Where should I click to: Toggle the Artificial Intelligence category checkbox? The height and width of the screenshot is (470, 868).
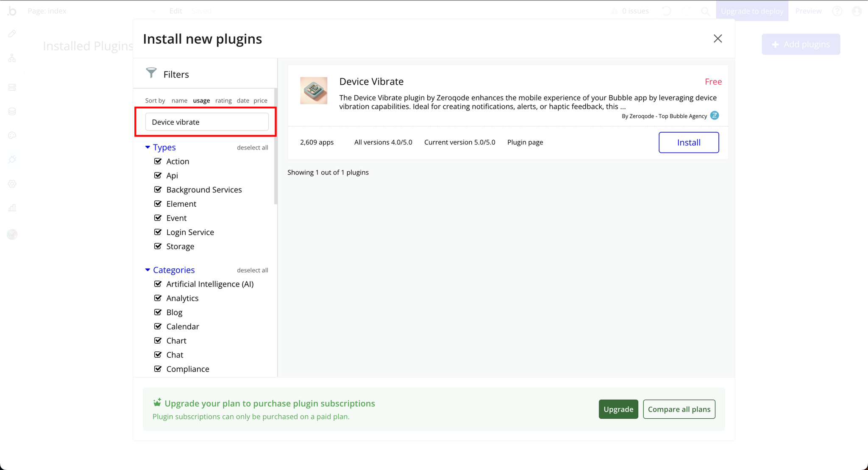tap(159, 284)
